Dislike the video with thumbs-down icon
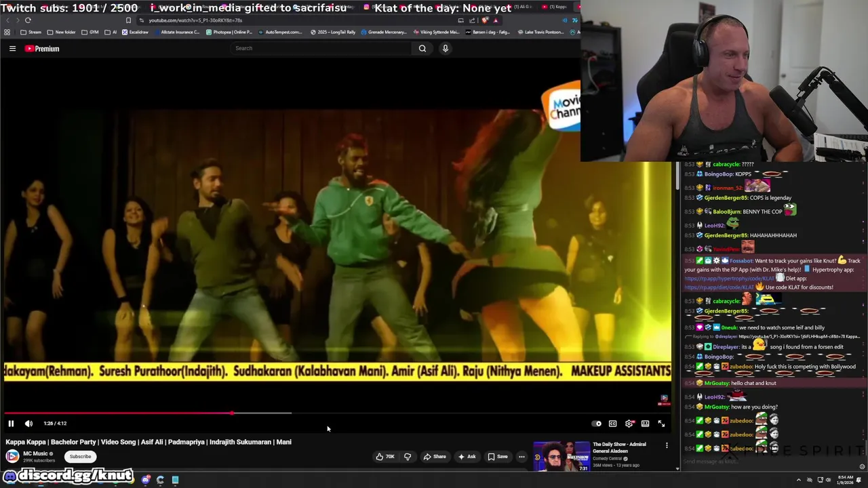Screen dimensions: 868x488 pyautogui.click(x=408, y=457)
